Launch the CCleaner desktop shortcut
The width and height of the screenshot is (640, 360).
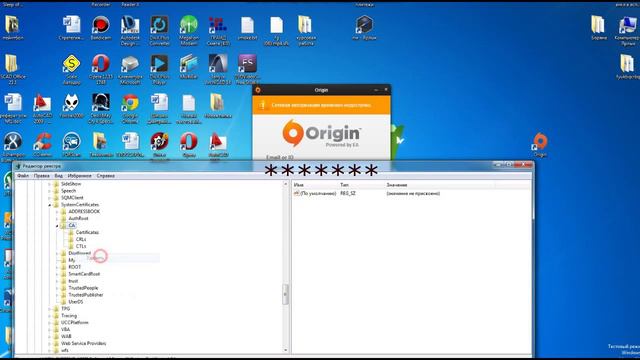coord(42,145)
